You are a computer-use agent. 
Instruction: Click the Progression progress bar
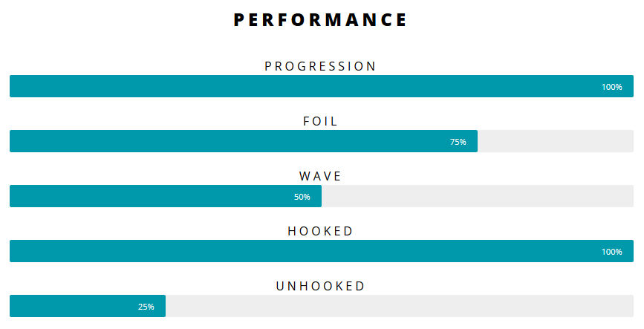click(x=321, y=86)
